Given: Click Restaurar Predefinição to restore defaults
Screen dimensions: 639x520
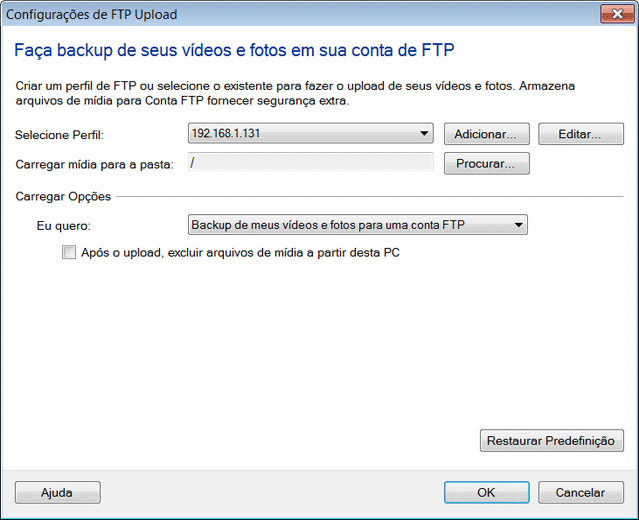Looking at the screenshot, I should pyautogui.click(x=552, y=440).
